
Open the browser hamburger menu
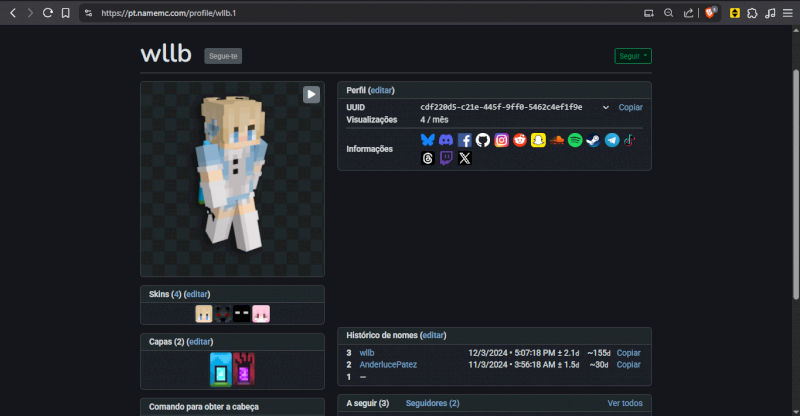(x=788, y=13)
